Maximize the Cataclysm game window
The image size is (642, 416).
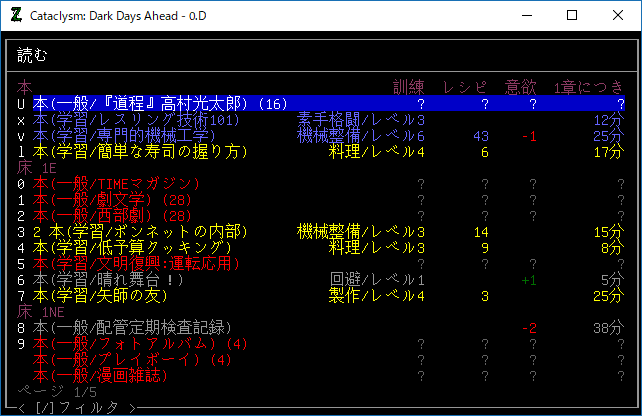tap(572, 15)
